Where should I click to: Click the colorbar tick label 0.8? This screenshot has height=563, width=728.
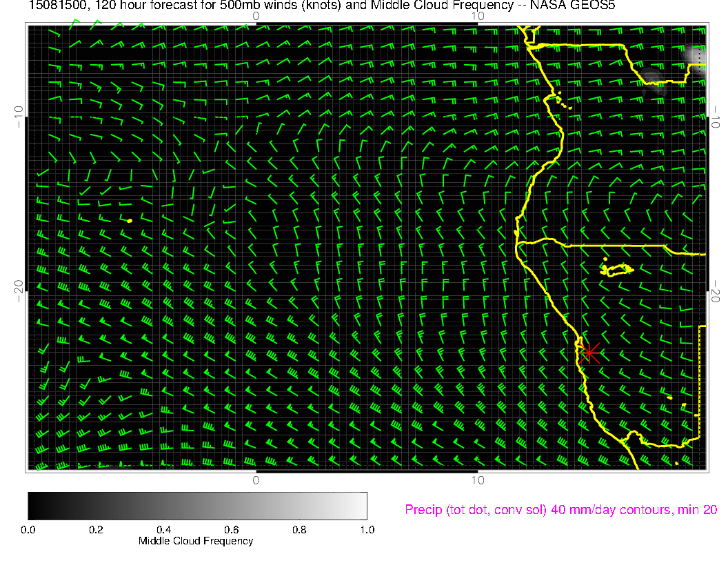tap(299, 530)
